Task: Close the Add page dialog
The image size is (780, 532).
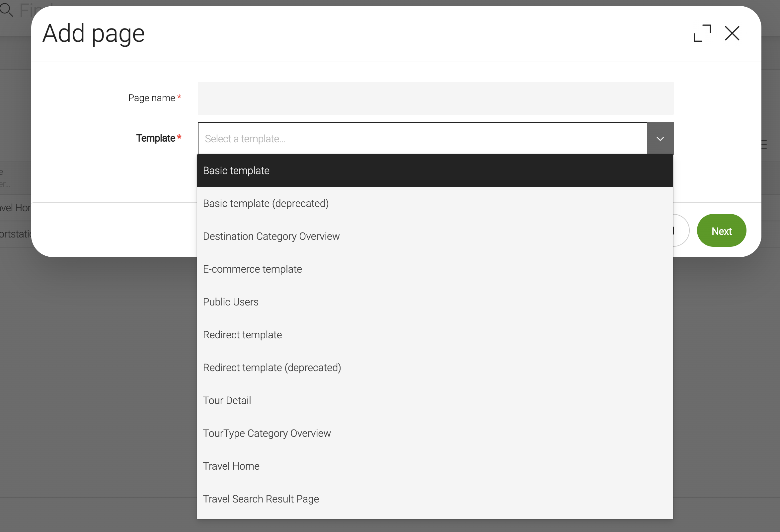Action: tap(732, 33)
